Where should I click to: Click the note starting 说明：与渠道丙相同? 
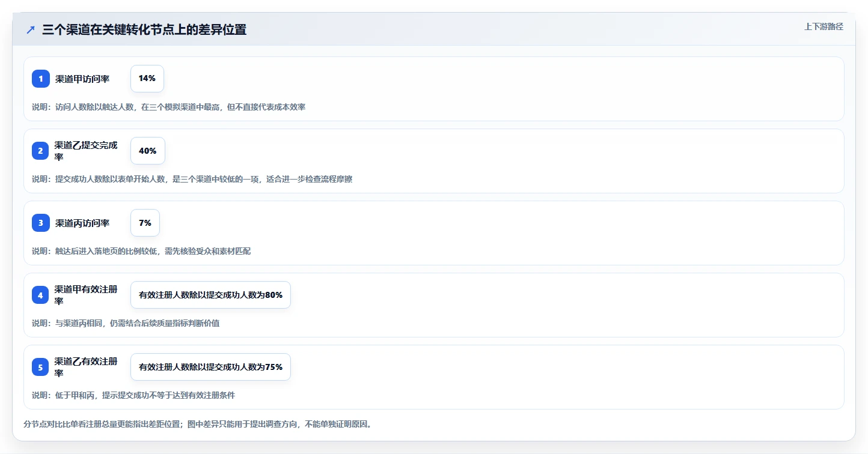(x=126, y=323)
